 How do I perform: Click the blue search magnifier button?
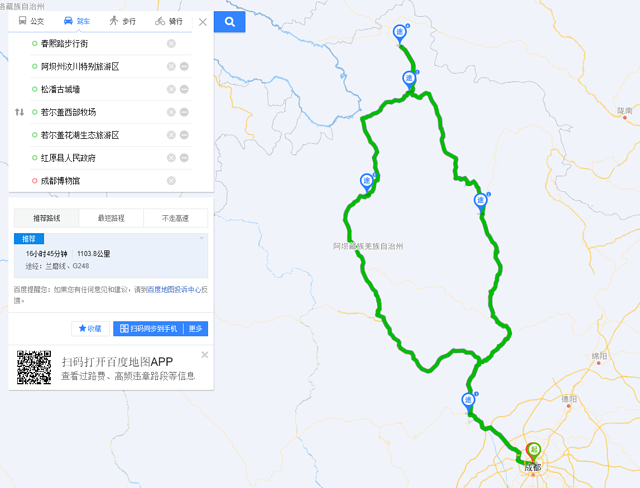pyautogui.click(x=229, y=22)
